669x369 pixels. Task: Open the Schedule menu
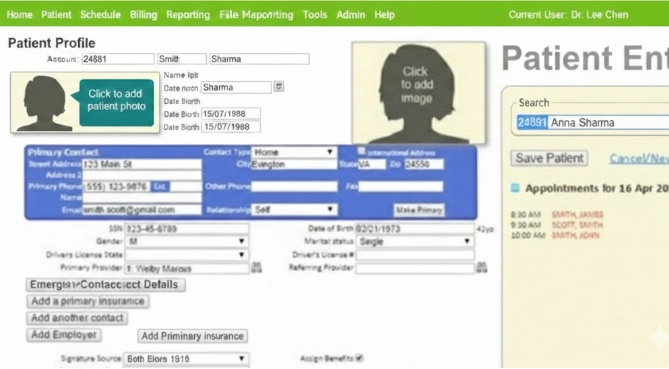(100, 15)
